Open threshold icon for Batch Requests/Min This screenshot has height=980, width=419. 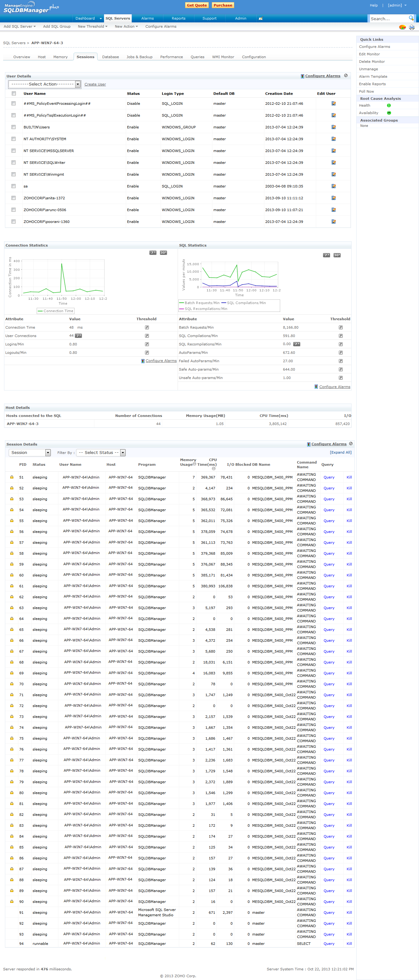[x=340, y=328]
